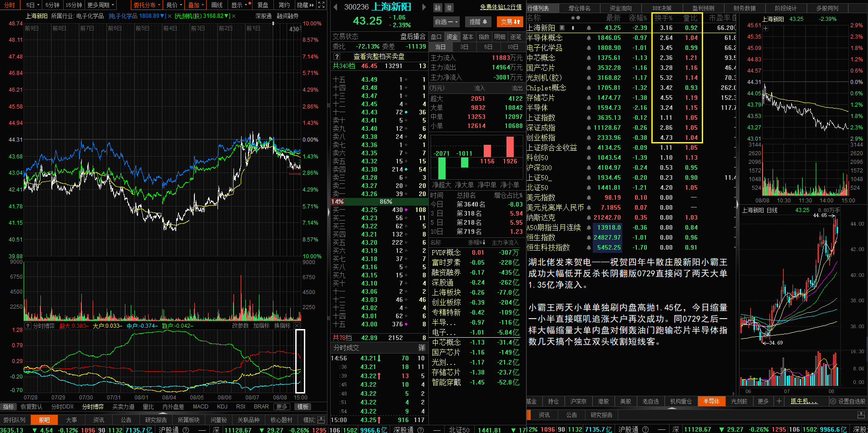868x433 pixels.
Task: Click bell icon in 上证指数 row
Action: coord(589,118)
